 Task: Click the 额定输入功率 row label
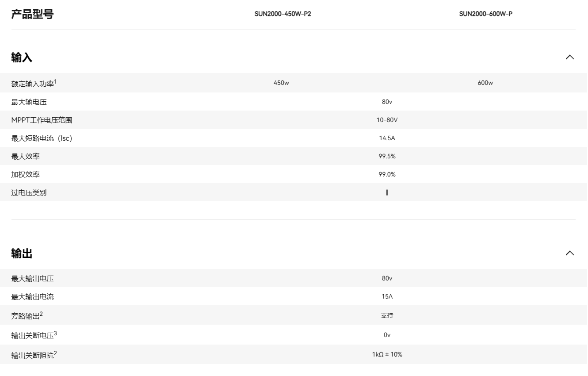point(32,84)
